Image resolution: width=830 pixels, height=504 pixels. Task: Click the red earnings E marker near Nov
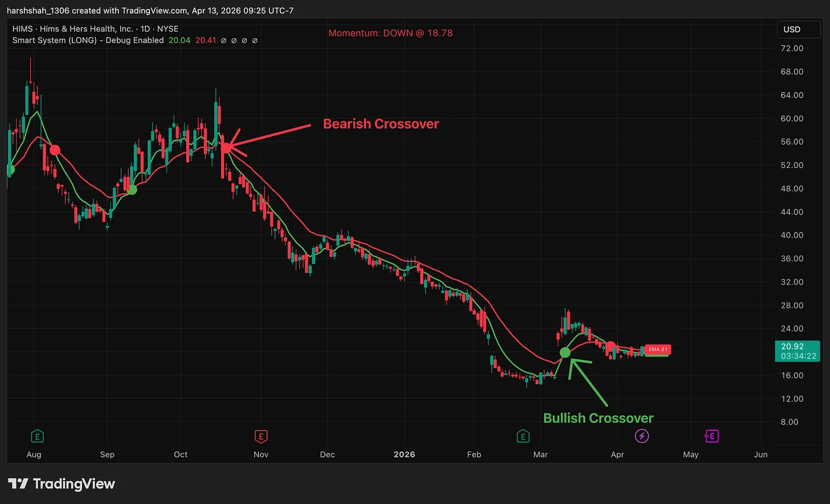click(260, 437)
